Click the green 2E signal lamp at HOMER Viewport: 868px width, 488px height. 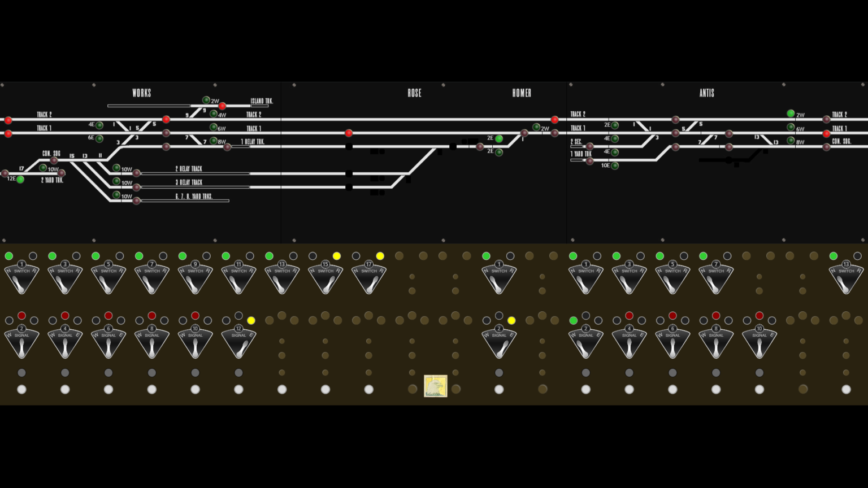(x=498, y=138)
